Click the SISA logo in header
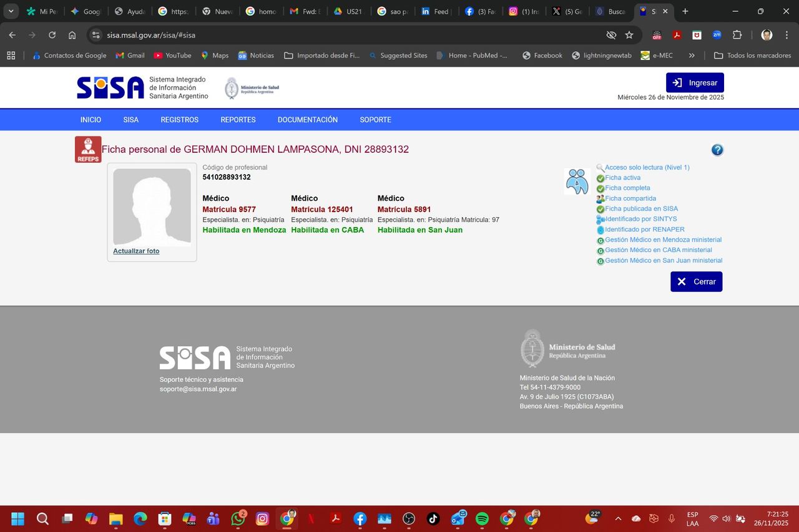The height and width of the screenshot is (532, 799). coord(110,88)
